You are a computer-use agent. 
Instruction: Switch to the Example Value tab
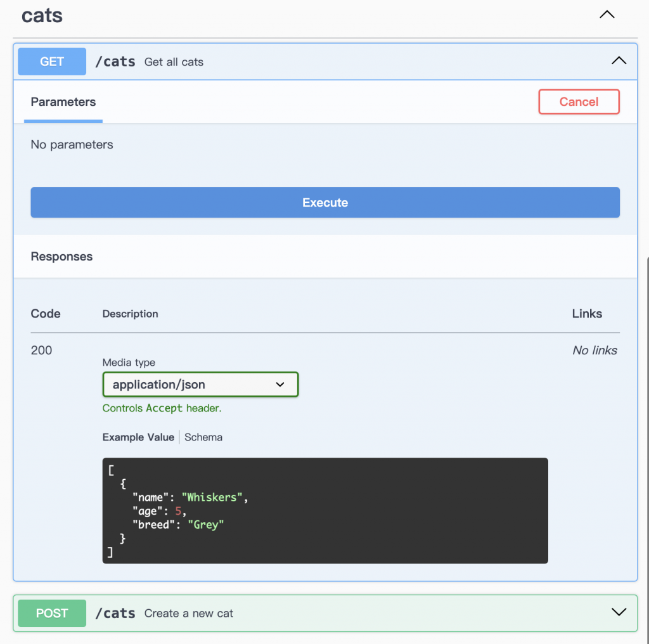(x=138, y=437)
